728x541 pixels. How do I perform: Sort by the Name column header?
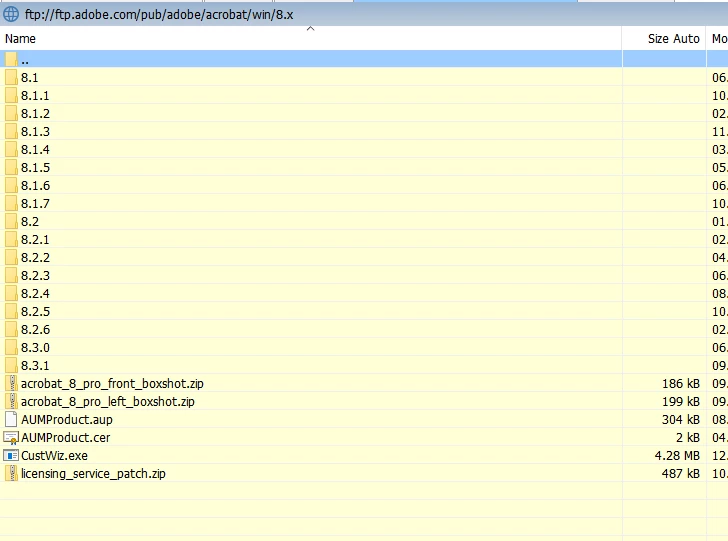pyautogui.click(x=311, y=39)
